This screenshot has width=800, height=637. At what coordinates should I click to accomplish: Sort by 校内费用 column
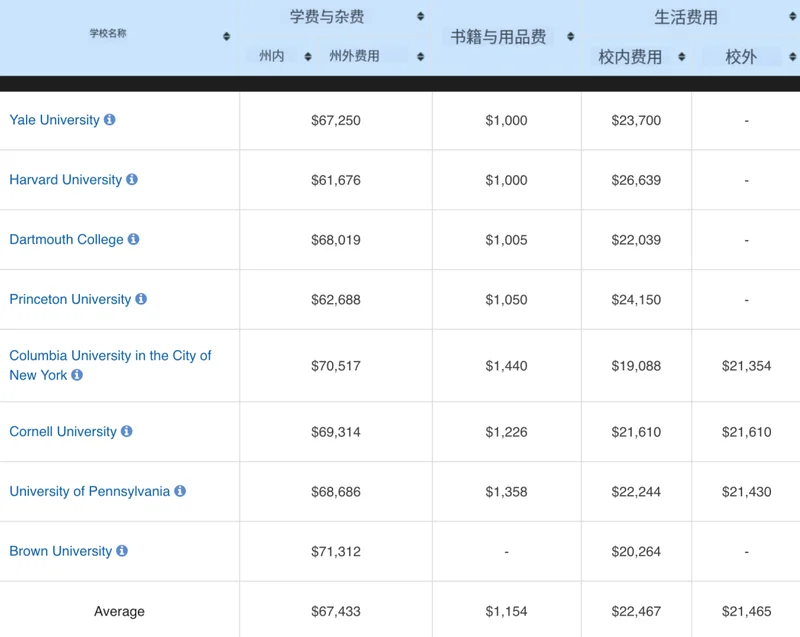click(x=681, y=57)
